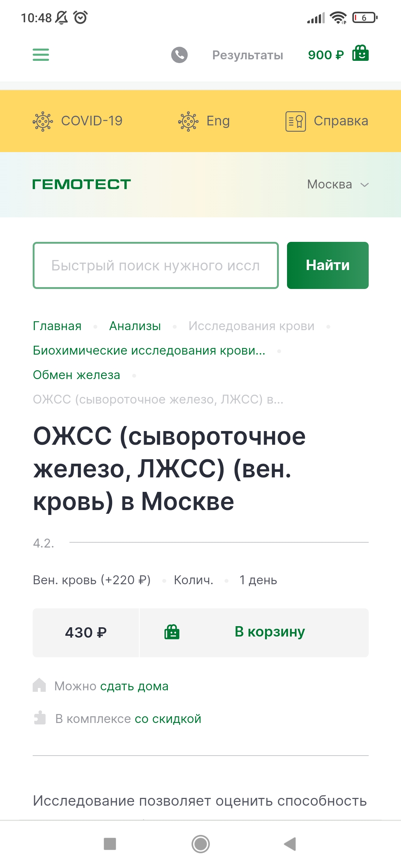Click the Найти search button
This screenshot has height=868, width=401.
point(327,265)
